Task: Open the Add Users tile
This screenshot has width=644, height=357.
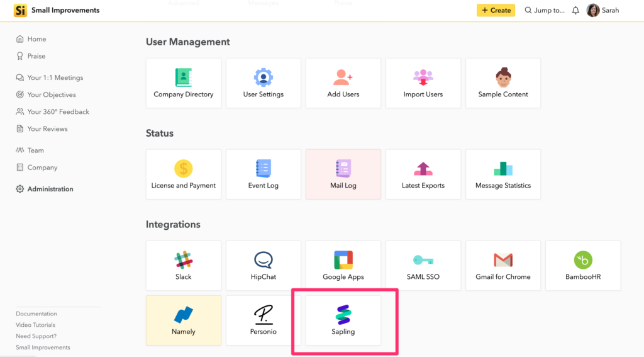Action: pos(343,83)
